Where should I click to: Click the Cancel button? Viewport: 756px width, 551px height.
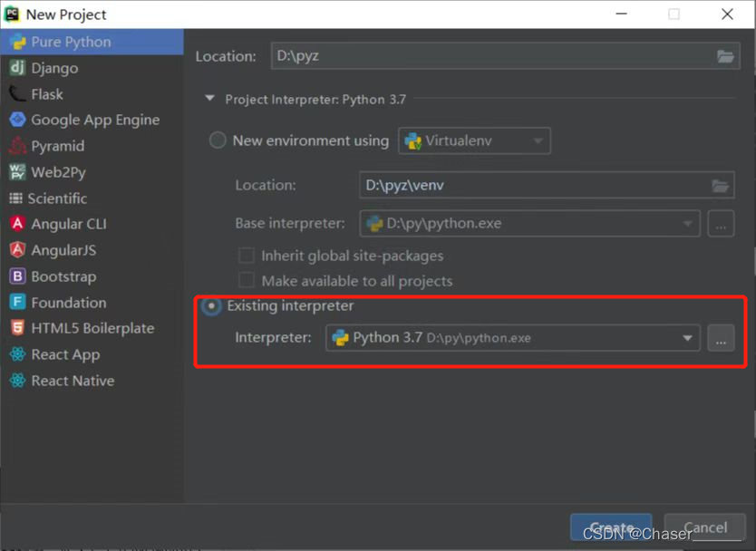point(705,527)
